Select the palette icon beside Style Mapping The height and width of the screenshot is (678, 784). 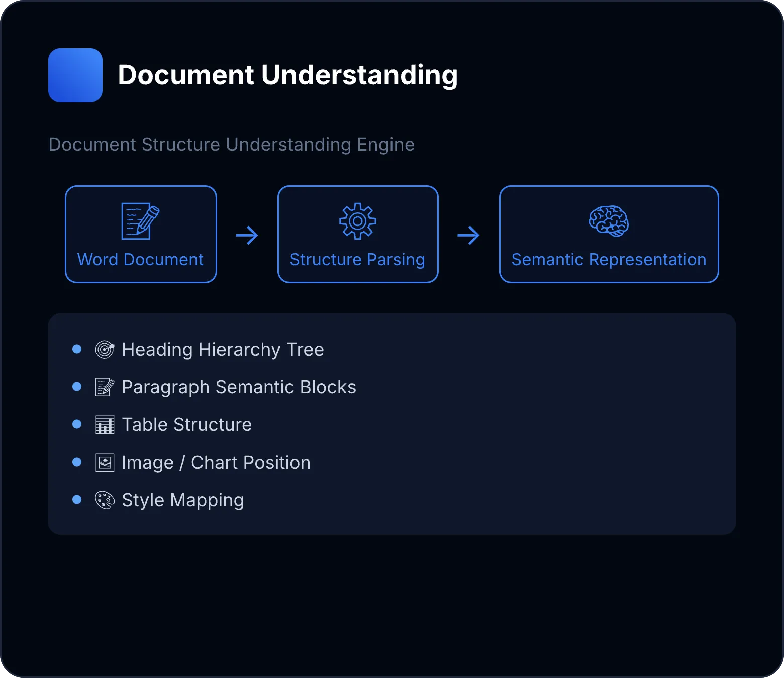coord(104,500)
